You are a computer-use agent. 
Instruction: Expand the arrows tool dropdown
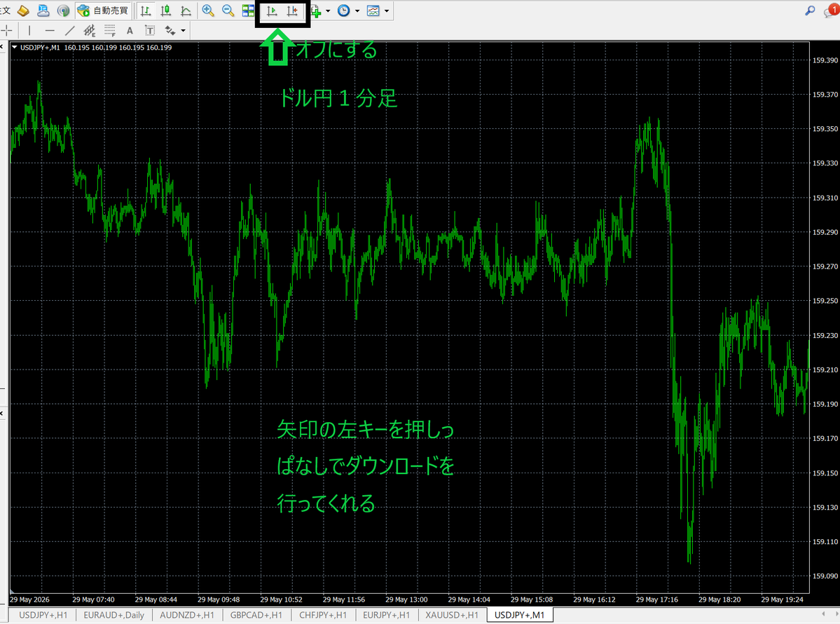coord(184,31)
